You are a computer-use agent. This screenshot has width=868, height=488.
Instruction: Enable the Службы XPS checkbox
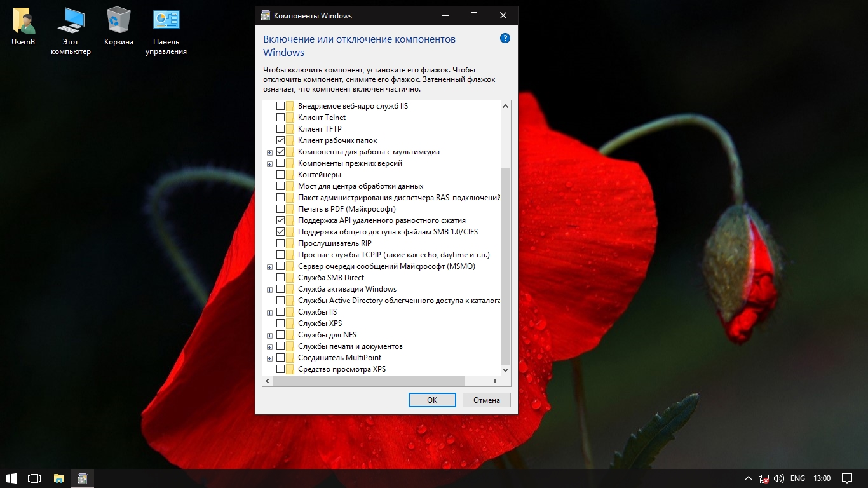[x=280, y=323]
